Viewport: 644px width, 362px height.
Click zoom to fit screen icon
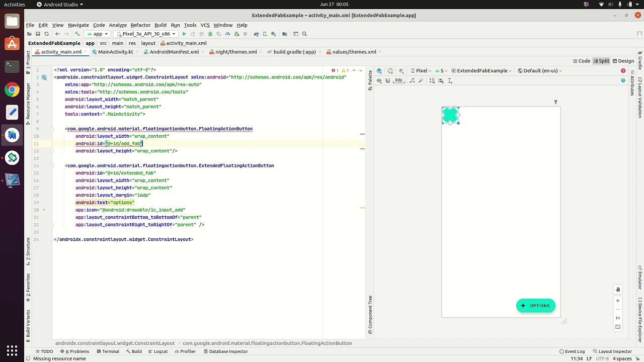[618, 327]
